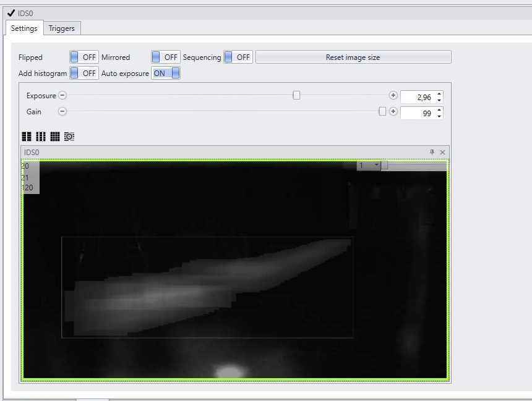This screenshot has width=532, height=401.
Task: Click the Exposure minus icon
Action: click(x=62, y=95)
